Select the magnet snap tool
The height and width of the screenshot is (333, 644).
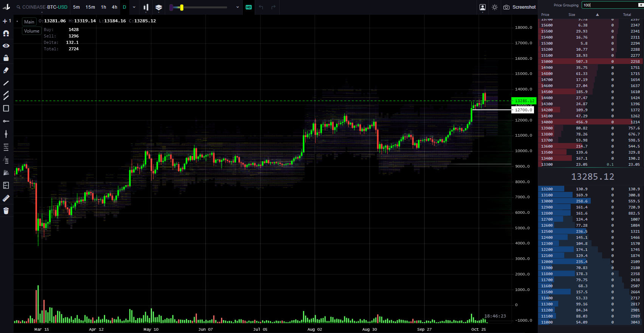(6, 33)
